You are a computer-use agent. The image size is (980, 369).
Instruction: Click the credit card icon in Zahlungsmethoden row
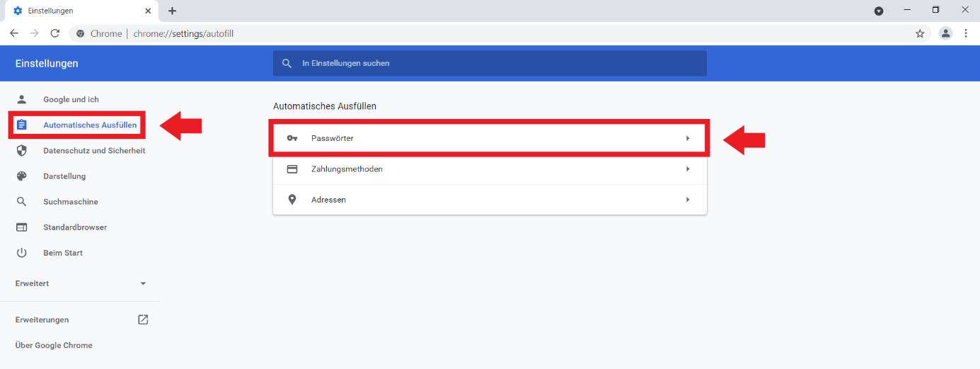click(x=292, y=169)
